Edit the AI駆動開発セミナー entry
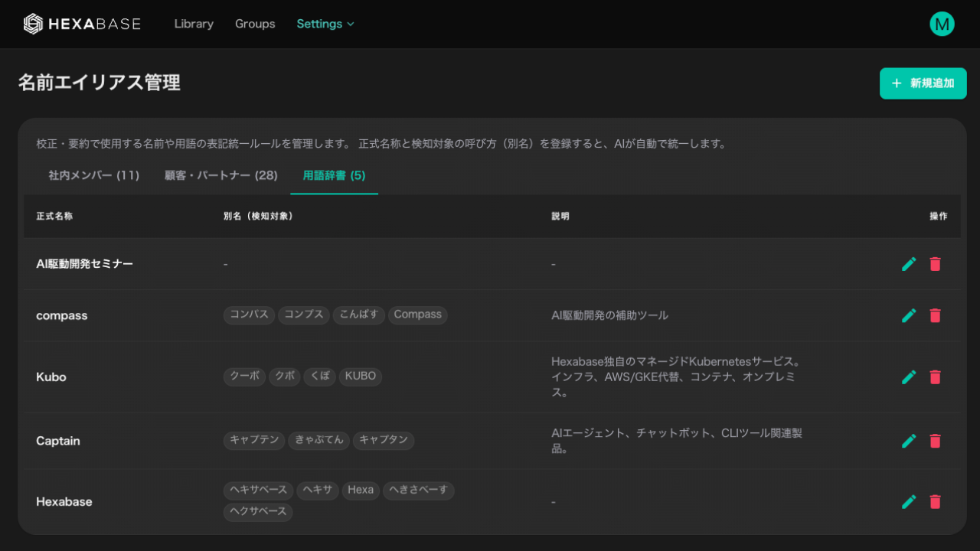 909,264
